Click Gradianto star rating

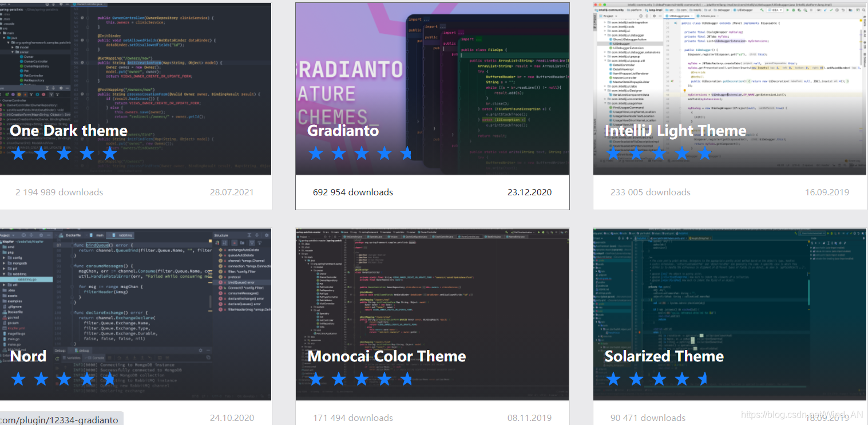[360, 154]
